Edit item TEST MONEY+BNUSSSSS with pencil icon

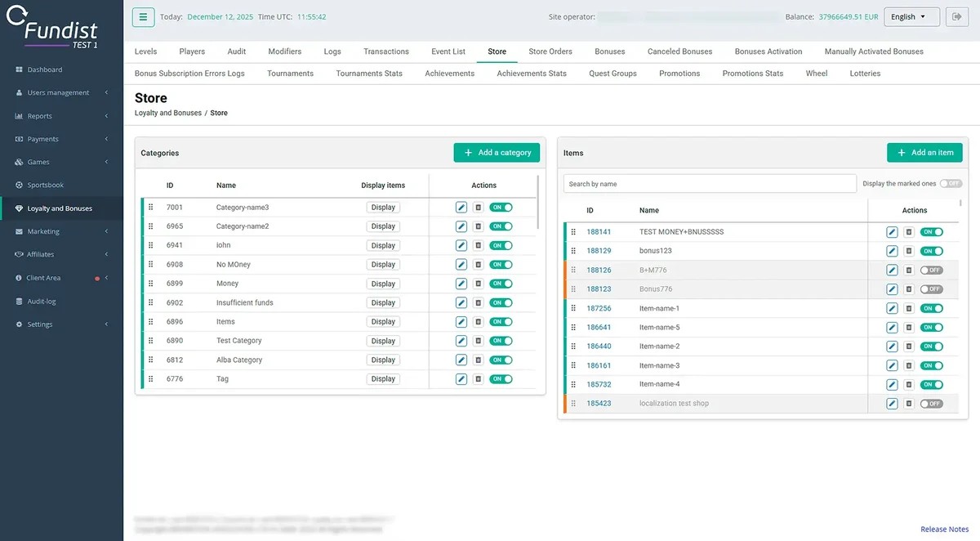click(x=892, y=232)
